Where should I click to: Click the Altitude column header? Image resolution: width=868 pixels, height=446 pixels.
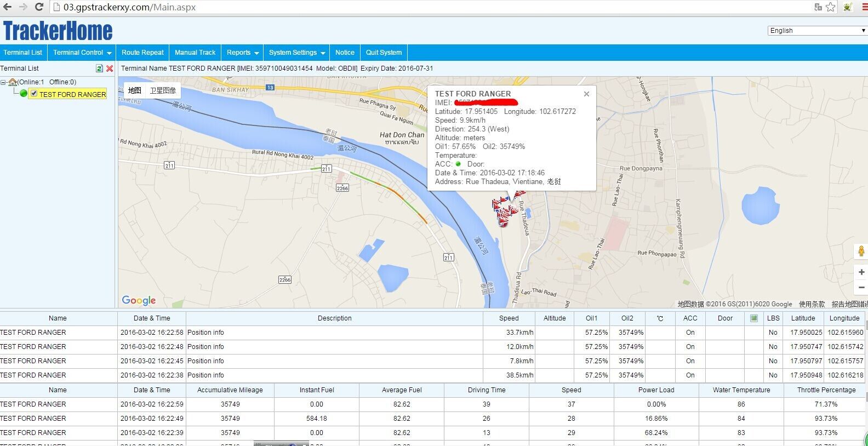pos(555,318)
